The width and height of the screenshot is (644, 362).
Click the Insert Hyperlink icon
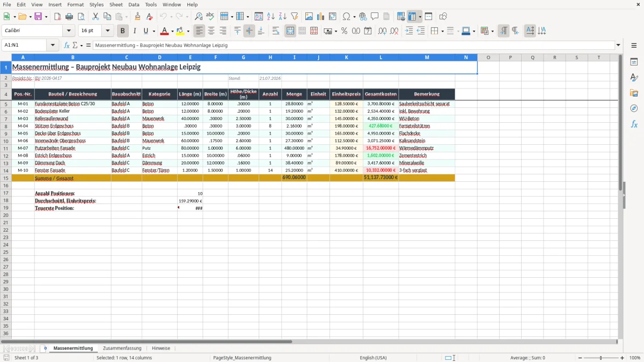tap(363, 17)
